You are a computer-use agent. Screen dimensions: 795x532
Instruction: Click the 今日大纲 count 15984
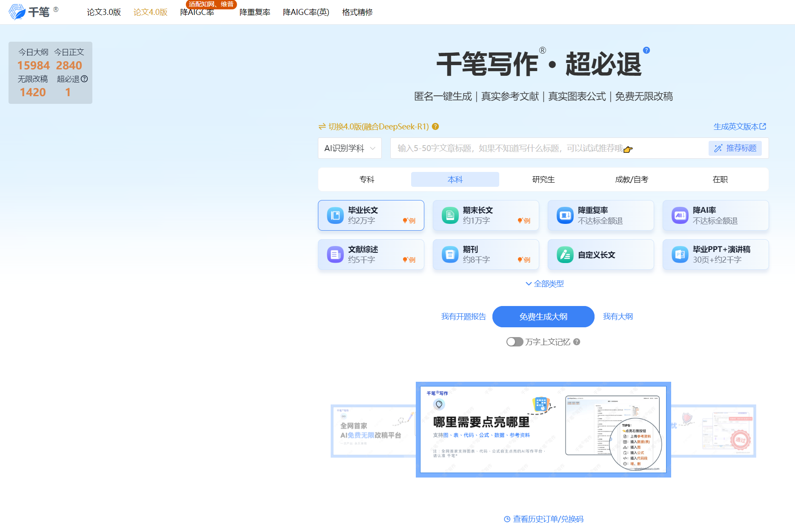coord(34,66)
